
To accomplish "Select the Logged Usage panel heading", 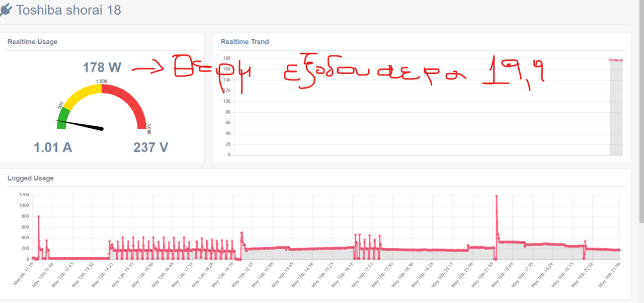I will click(31, 178).
